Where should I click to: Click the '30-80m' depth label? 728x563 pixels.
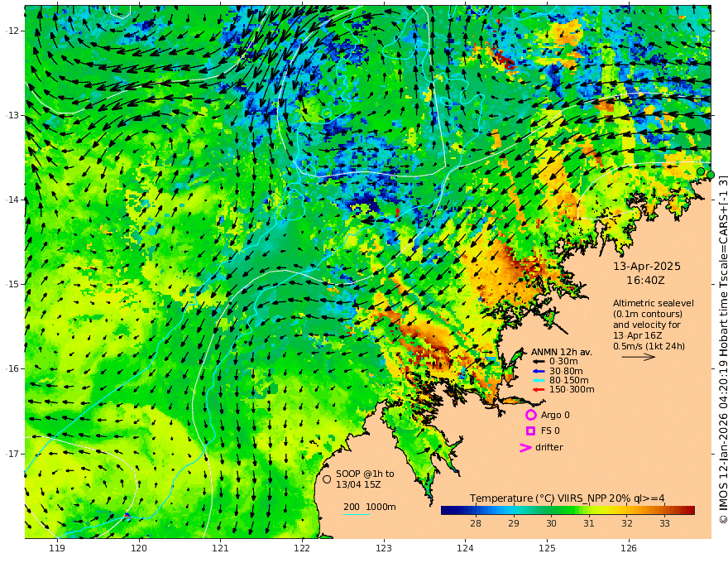(566, 371)
